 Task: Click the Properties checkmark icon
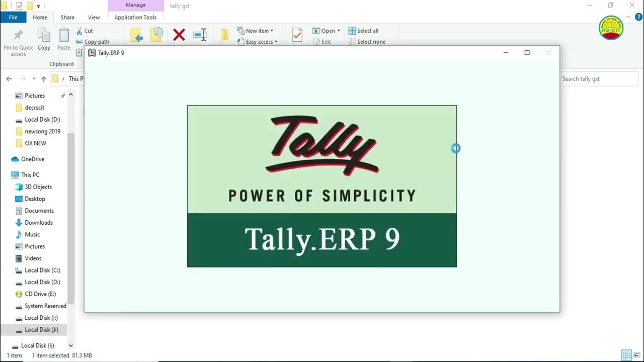[x=297, y=35]
